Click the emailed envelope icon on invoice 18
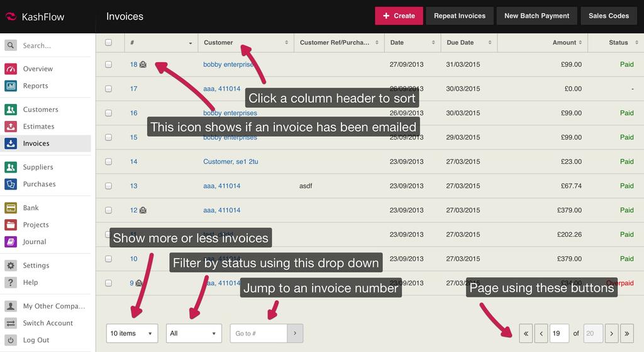This screenshot has width=644, height=352. pos(143,64)
